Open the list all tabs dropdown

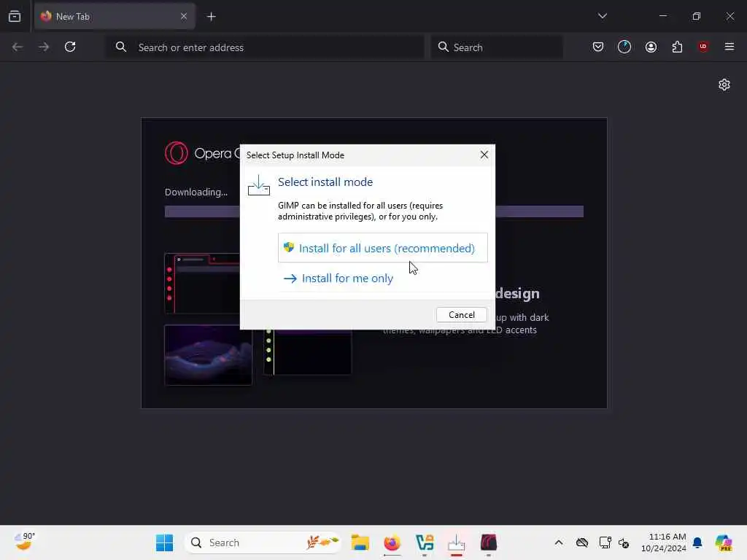602,16
